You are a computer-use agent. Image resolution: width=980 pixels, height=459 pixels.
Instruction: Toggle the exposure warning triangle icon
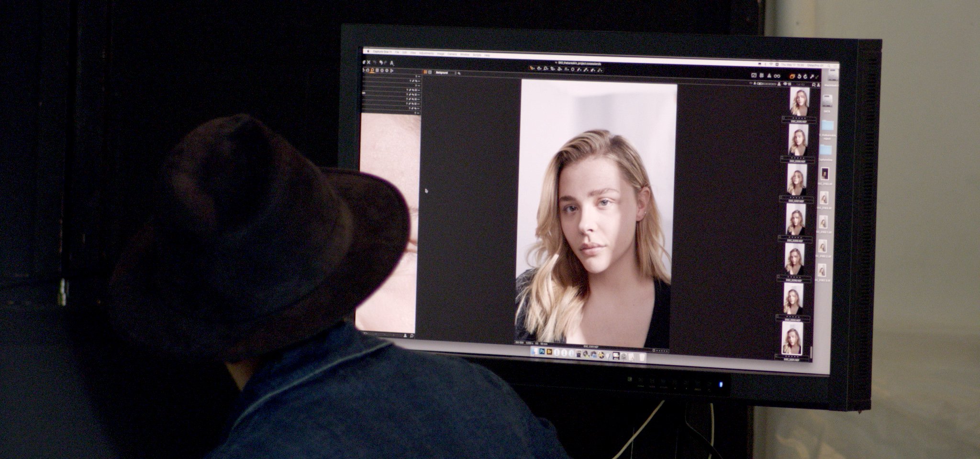click(769, 76)
